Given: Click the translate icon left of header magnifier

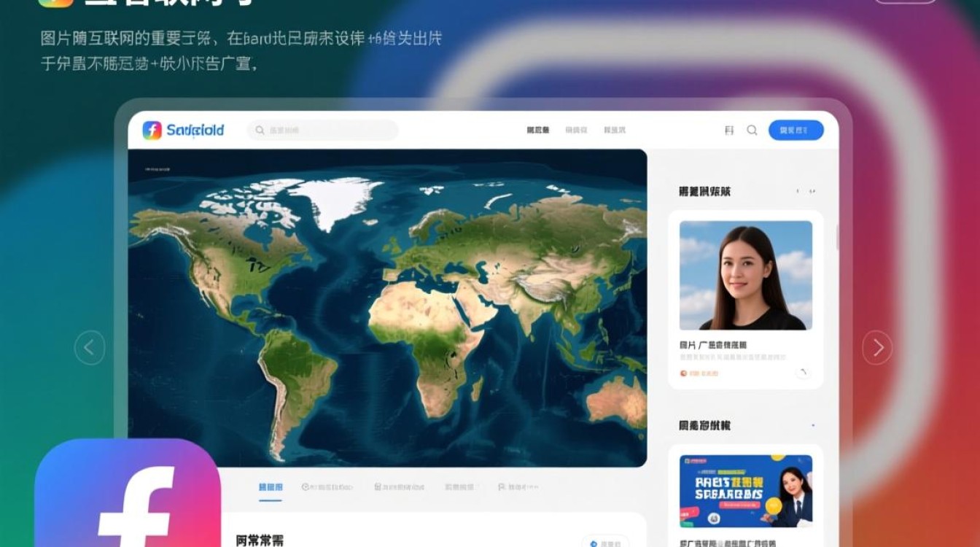Looking at the screenshot, I should point(729,131).
